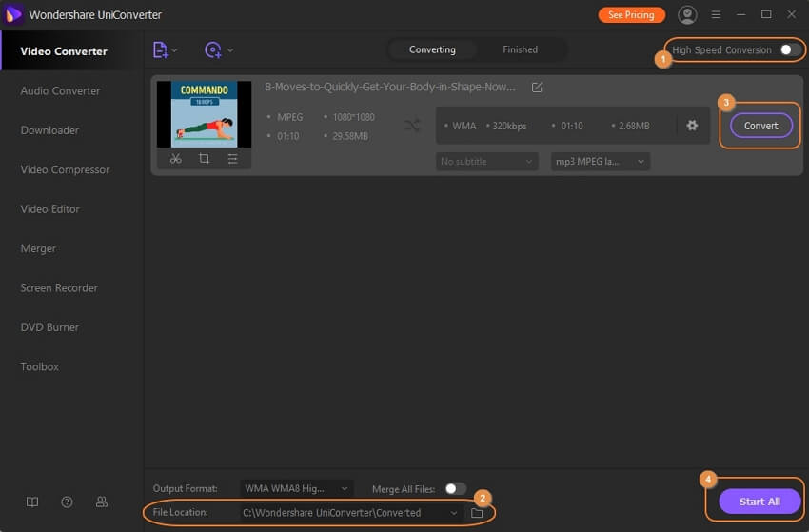The width and height of the screenshot is (809, 532).
Task: Open the user guide book icon
Action: [32, 502]
